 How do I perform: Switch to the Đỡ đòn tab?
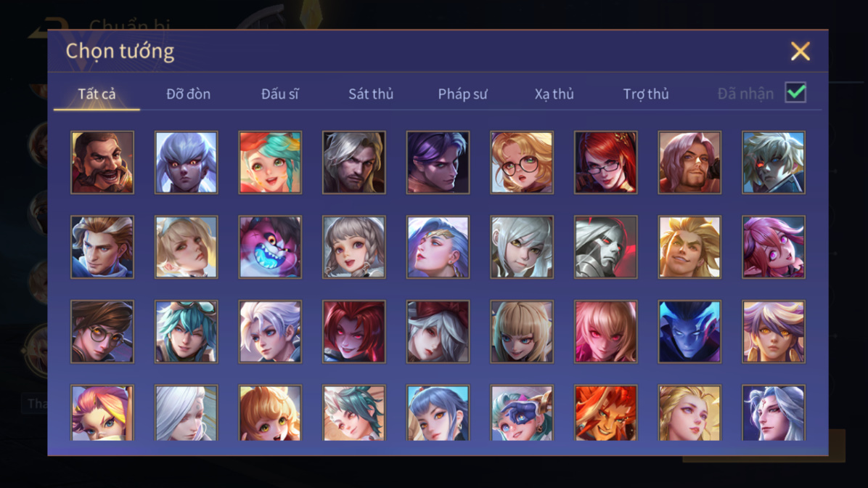[188, 94]
